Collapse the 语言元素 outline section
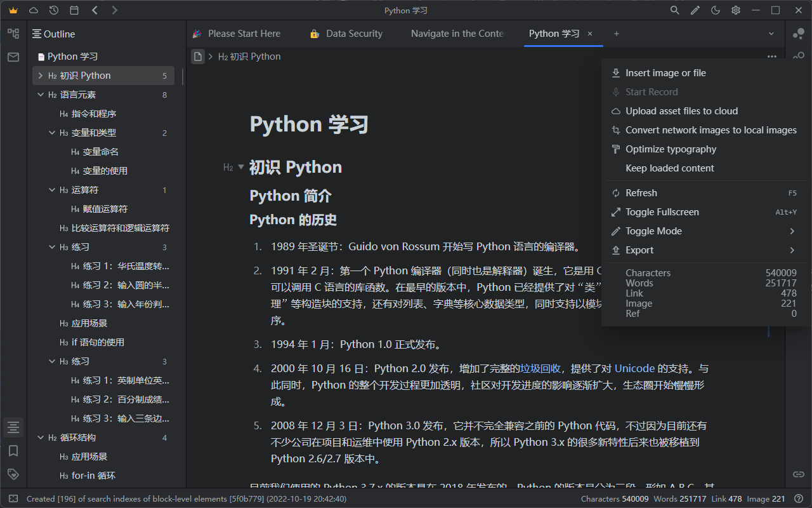The height and width of the screenshot is (508, 812). click(41, 95)
